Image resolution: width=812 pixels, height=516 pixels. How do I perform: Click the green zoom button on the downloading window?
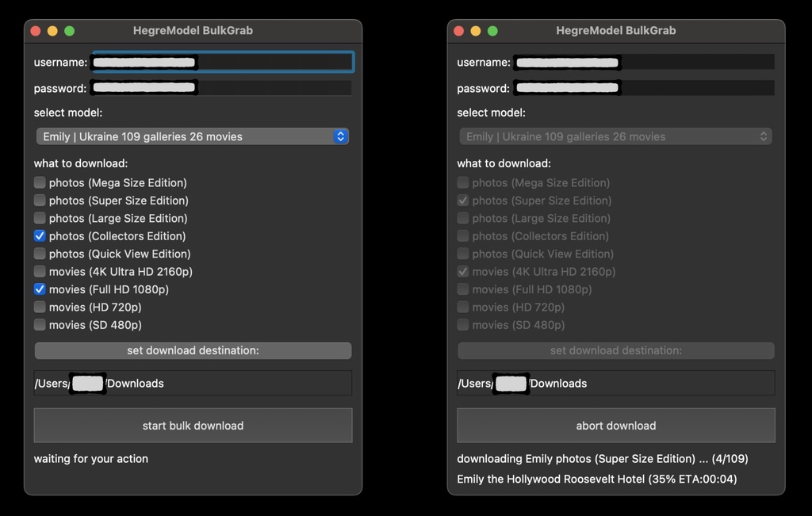492,31
